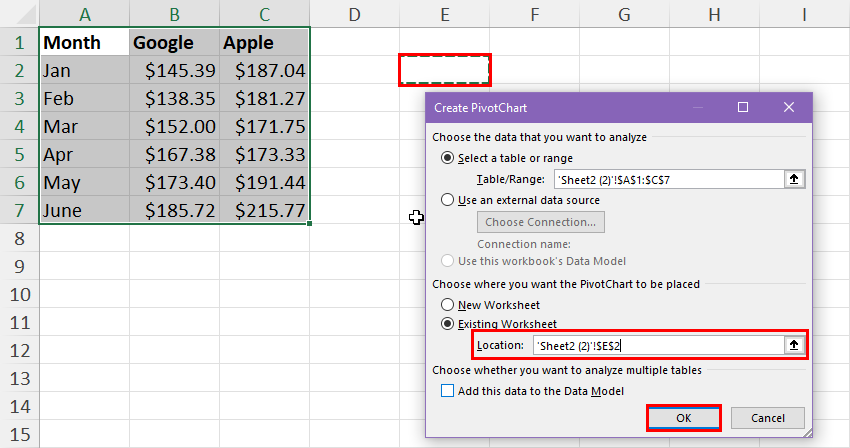
Task: Click the Select All corner triangle
Action: coord(24,15)
